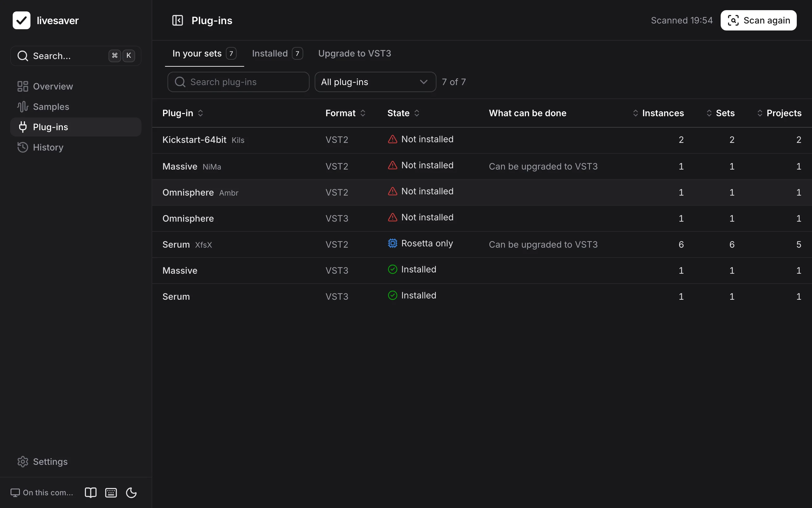Open History in the sidebar

click(76, 147)
